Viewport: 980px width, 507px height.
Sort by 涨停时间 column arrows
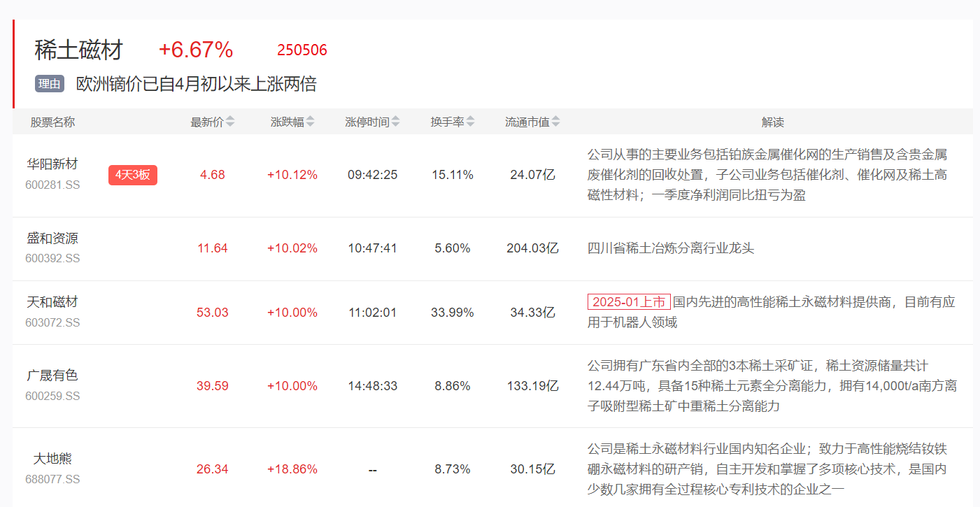coord(396,122)
